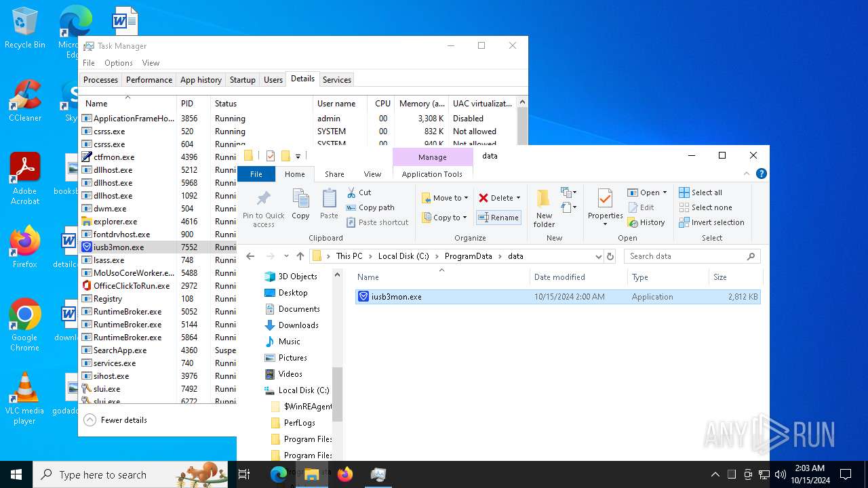Click Firefox icon on the taskbar
868x488 pixels.
tap(345, 474)
